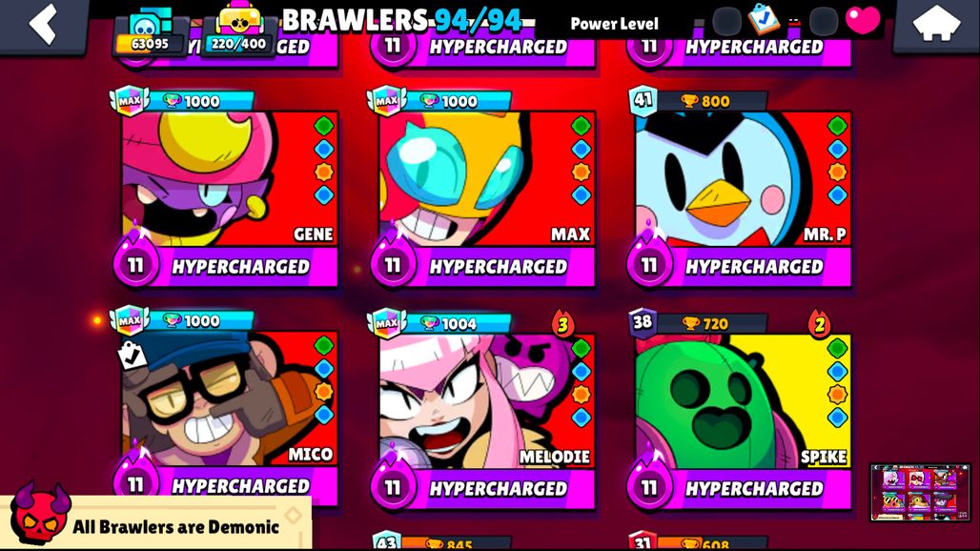The width and height of the screenshot is (980, 551).
Task: Click Mr. P's 800 trophy bar
Action: tap(714, 101)
